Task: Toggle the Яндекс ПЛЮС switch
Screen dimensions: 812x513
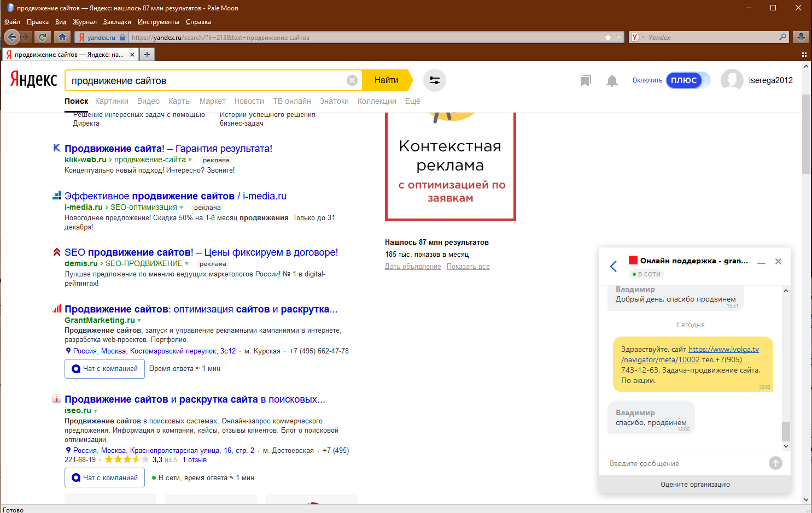Action: click(688, 80)
